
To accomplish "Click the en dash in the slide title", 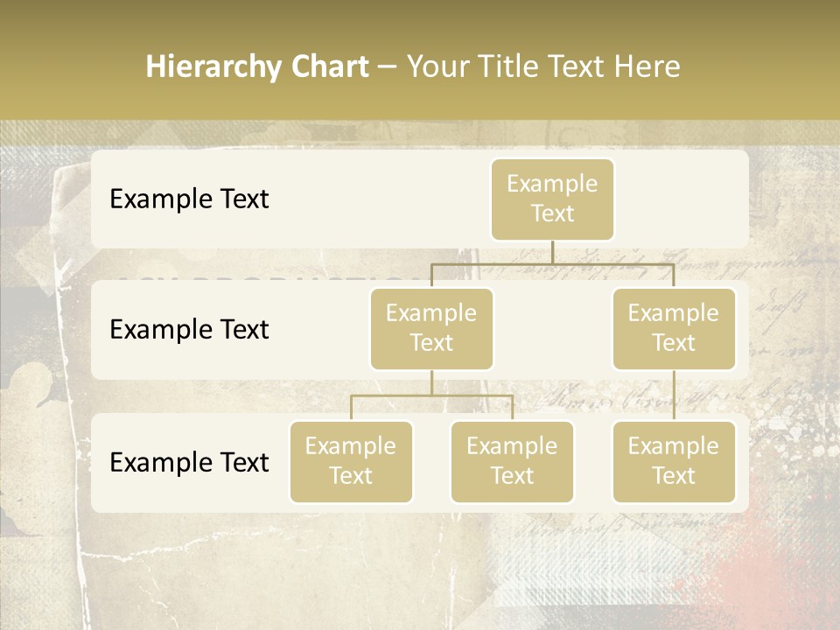I will click(388, 67).
